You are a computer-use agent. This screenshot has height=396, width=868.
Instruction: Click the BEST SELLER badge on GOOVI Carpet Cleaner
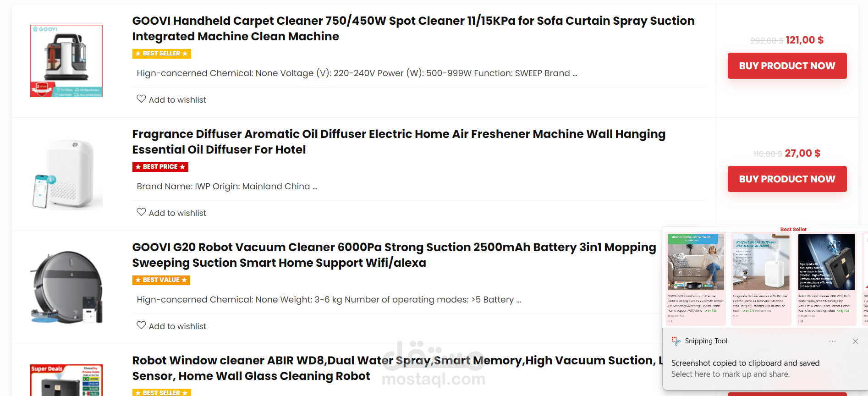(x=161, y=54)
